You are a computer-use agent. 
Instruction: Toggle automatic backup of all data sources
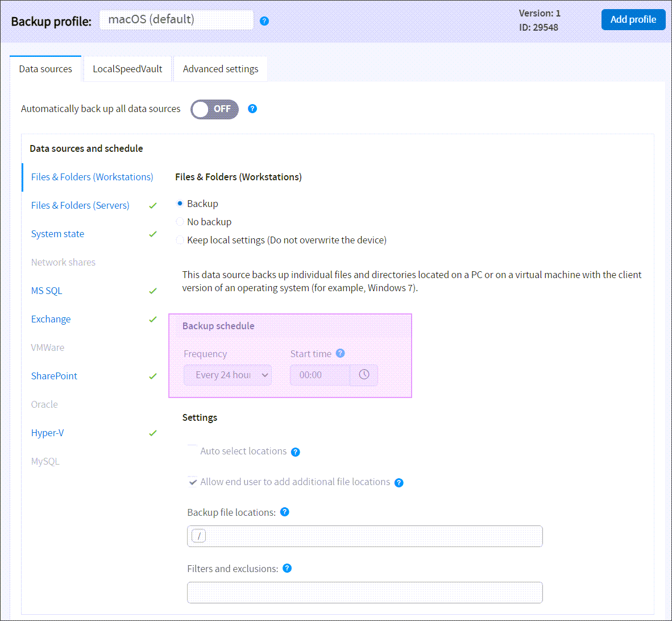214,109
